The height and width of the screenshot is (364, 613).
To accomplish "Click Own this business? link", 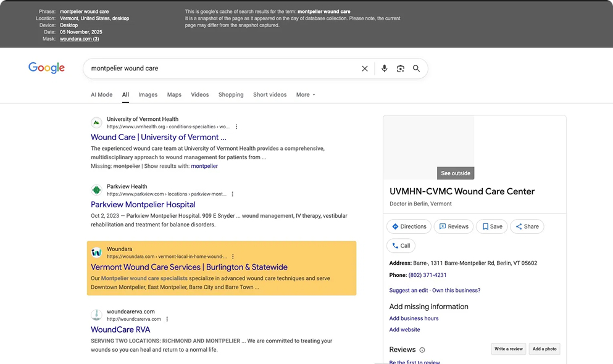I will [456, 290].
